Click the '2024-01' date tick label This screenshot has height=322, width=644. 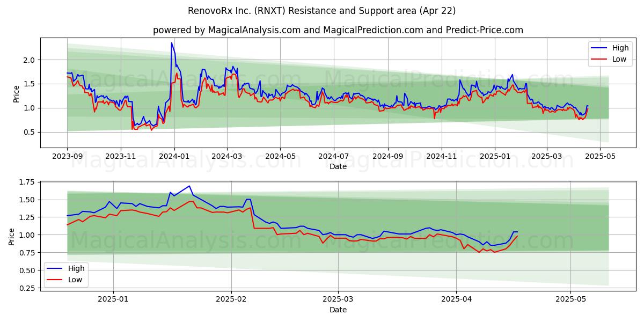pos(174,156)
